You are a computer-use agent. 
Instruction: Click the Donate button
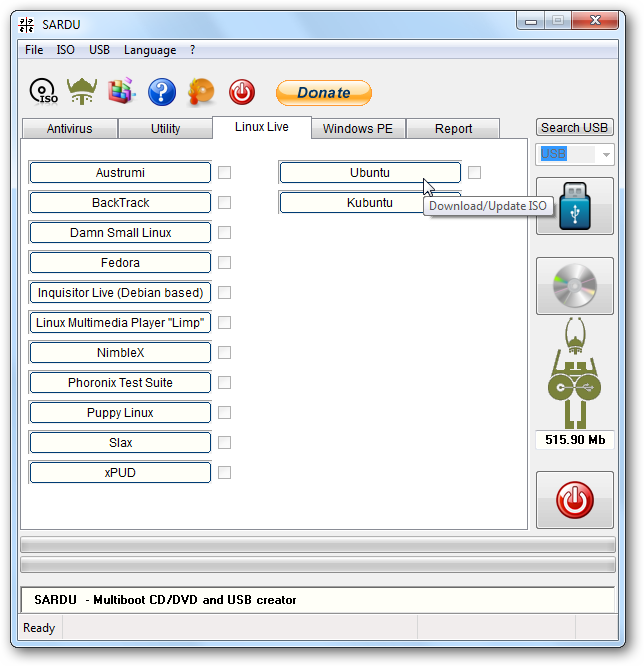coord(324,93)
